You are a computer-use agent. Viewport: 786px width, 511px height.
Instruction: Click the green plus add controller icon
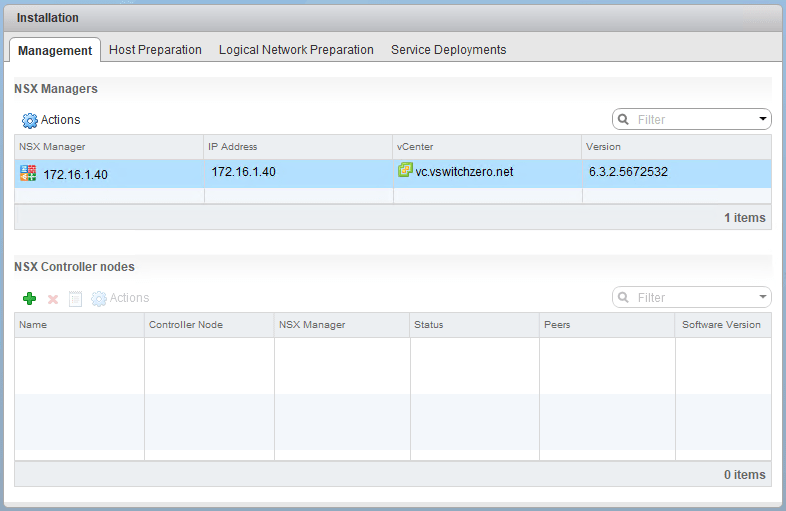tap(29, 299)
